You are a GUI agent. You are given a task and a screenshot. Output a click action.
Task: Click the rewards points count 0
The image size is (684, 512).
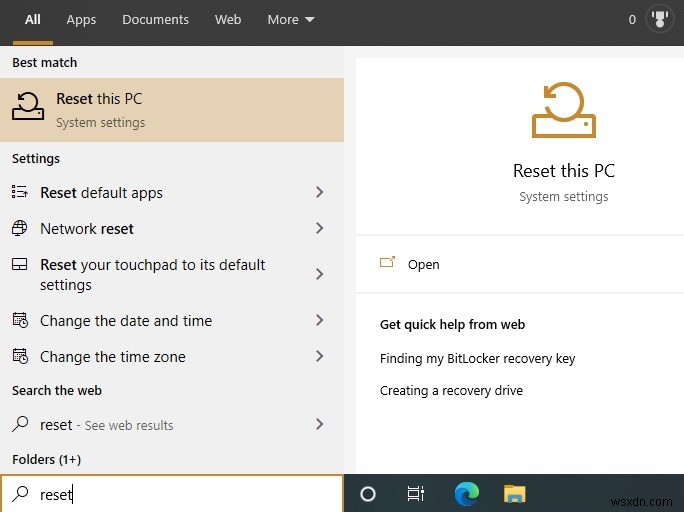coord(632,20)
